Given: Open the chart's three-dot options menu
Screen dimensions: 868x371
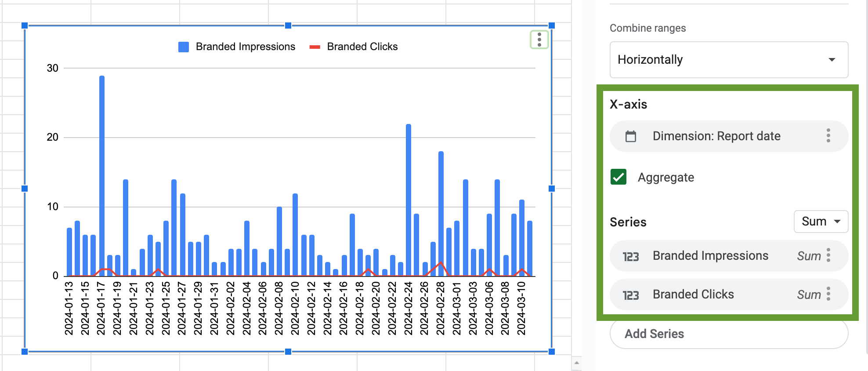Looking at the screenshot, I should pos(539,40).
